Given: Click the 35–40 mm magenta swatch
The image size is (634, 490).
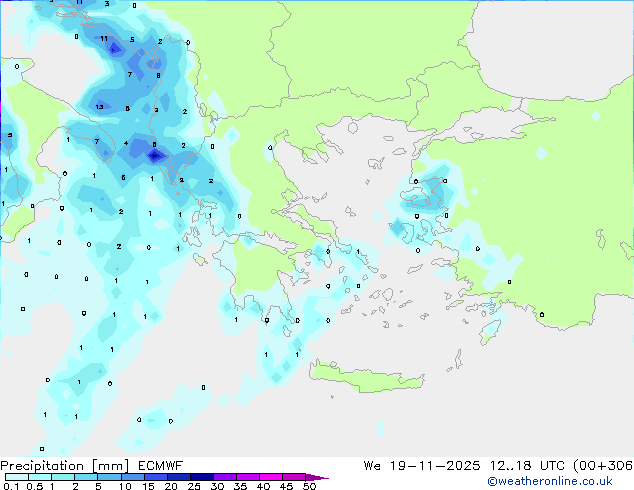Looking at the screenshot, I should [x=248, y=477].
